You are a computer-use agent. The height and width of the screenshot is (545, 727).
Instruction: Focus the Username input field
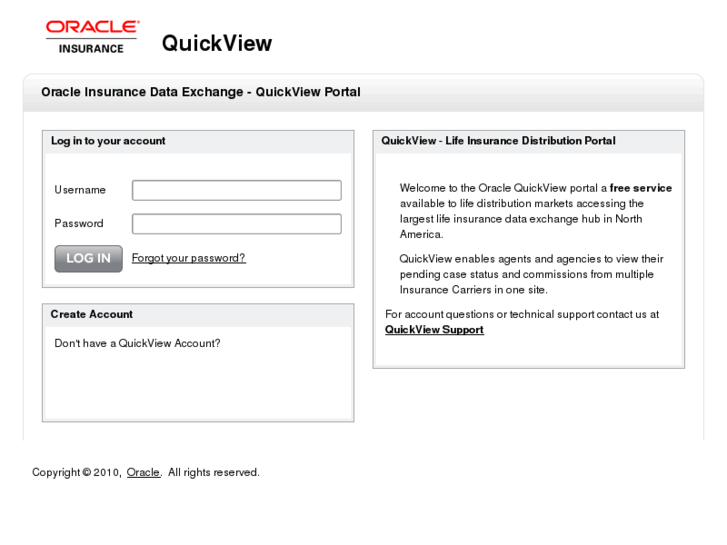click(236, 190)
